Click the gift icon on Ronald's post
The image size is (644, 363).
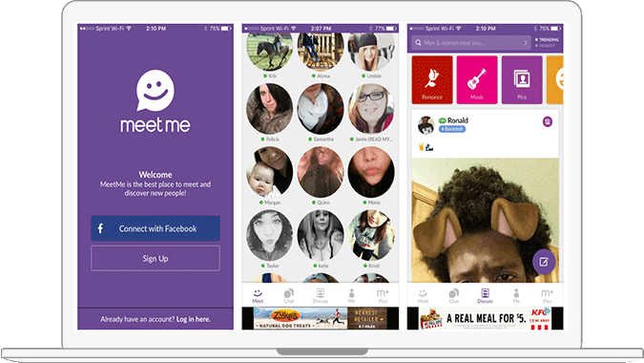[x=548, y=121]
